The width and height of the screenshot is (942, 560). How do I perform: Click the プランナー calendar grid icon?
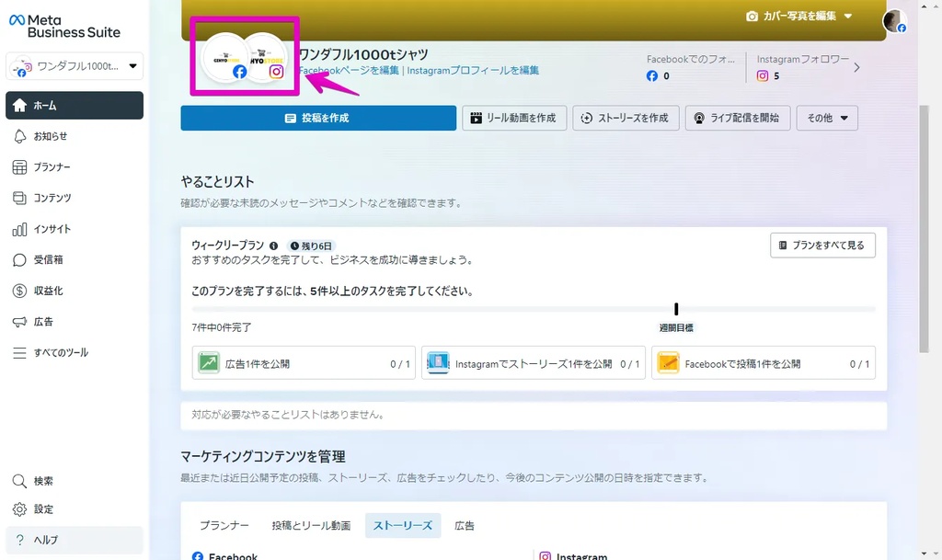[20, 167]
